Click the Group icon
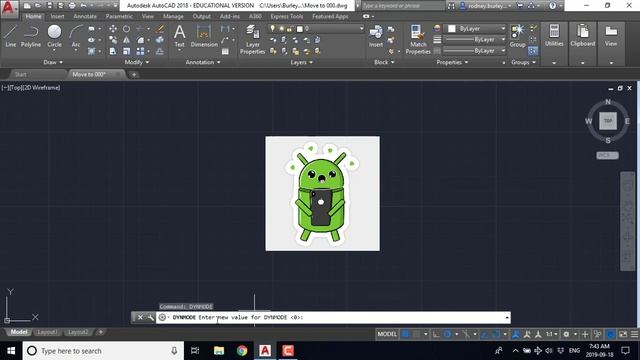 (517, 36)
